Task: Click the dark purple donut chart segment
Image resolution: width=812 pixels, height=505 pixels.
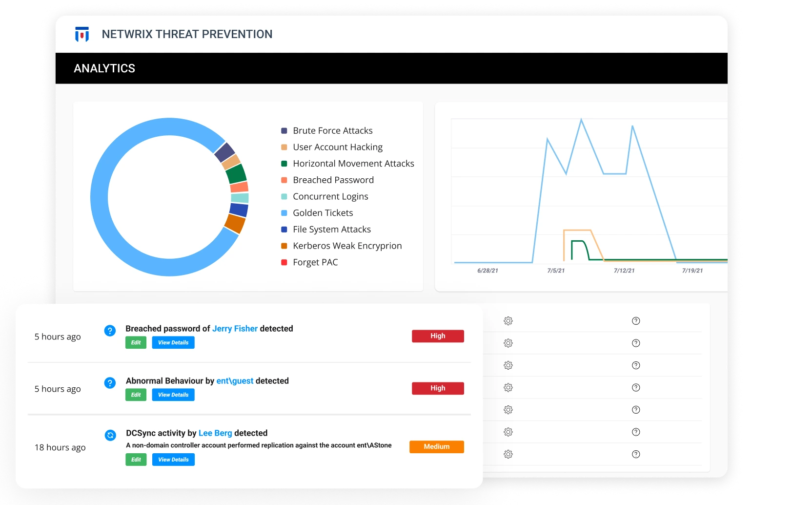Action: (x=225, y=152)
